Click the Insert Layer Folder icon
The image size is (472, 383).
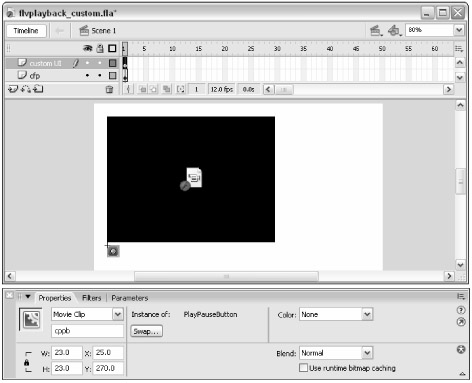(39, 89)
